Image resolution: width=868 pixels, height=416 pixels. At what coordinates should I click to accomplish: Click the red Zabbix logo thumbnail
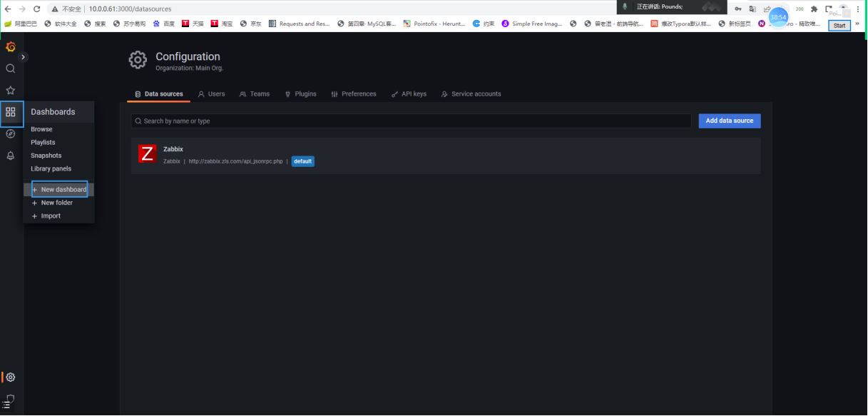(x=147, y=153)
